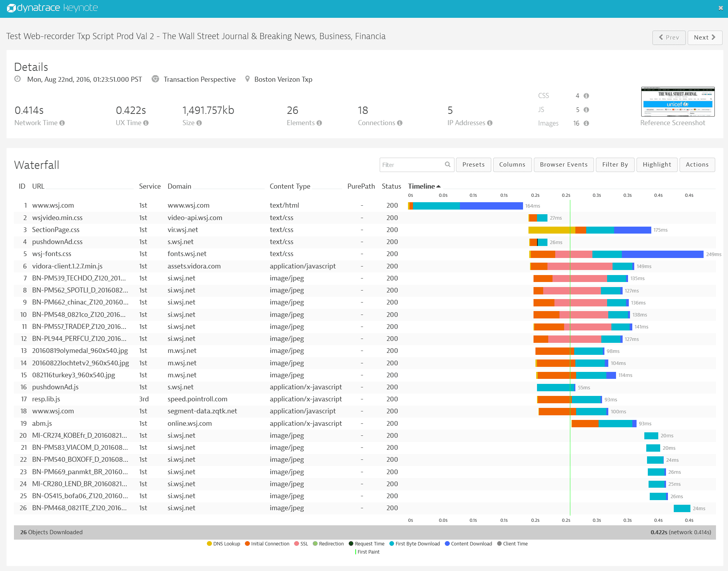Image resolution: width=728 pixels, height=571 pixels.
Task: Sort by the Service column header
Action: 150,186
